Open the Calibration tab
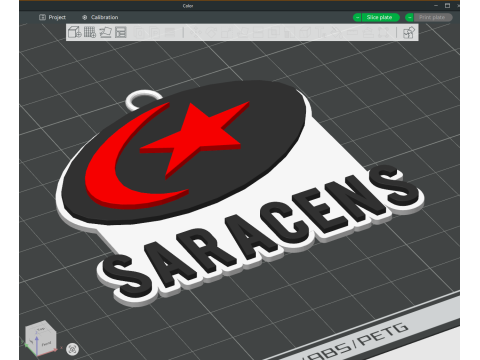 (100, 17)
